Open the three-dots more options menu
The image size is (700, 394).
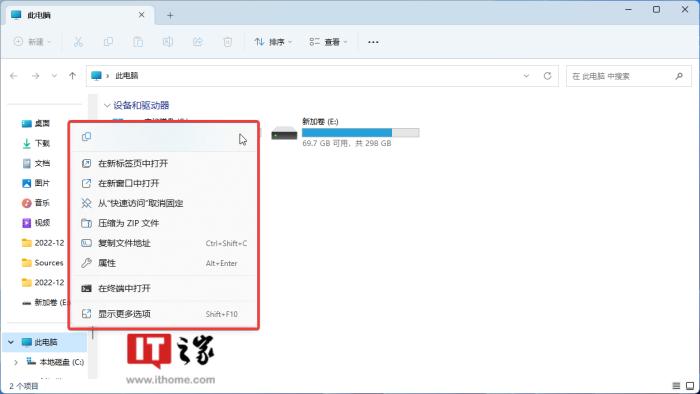[373, 42]
